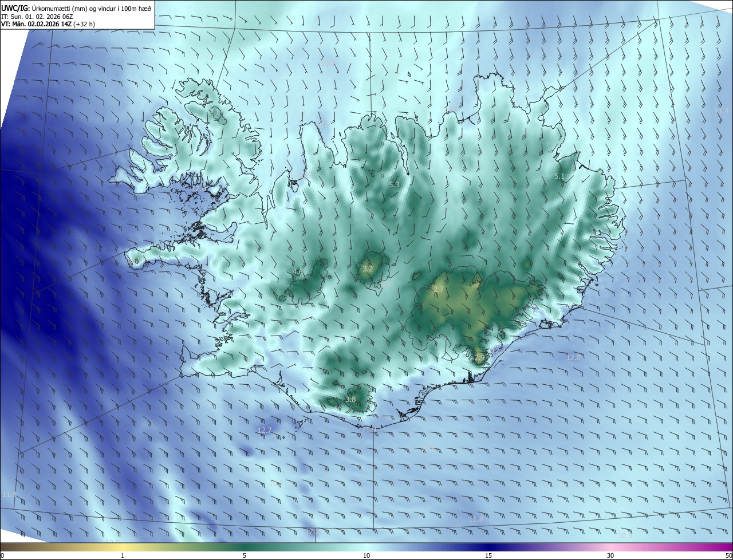Click the 11.9 value at the coast
733x560 pixels.
369,430
